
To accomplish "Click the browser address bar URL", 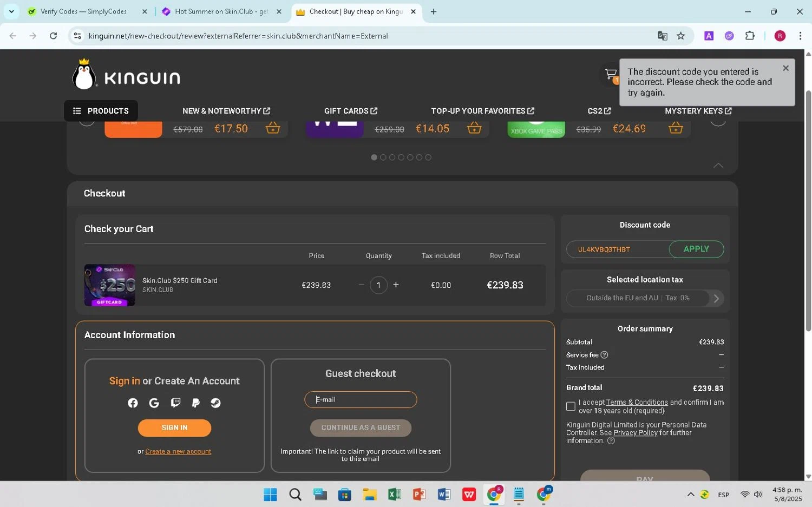I will coord(238,36).
